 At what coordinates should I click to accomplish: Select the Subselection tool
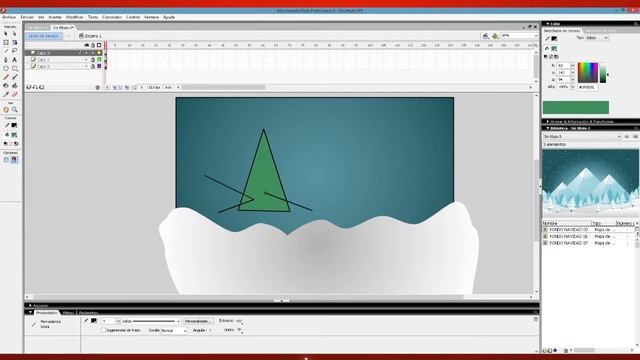coord(15,34)
